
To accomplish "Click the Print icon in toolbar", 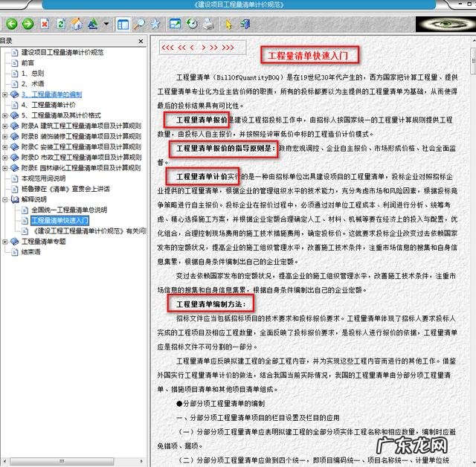I will 208,24.
